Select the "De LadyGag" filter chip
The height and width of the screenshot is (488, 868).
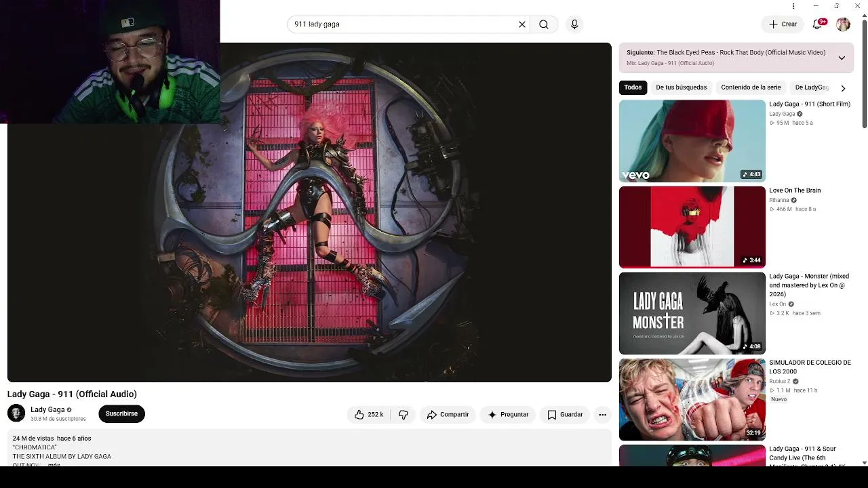click(812, 87)
